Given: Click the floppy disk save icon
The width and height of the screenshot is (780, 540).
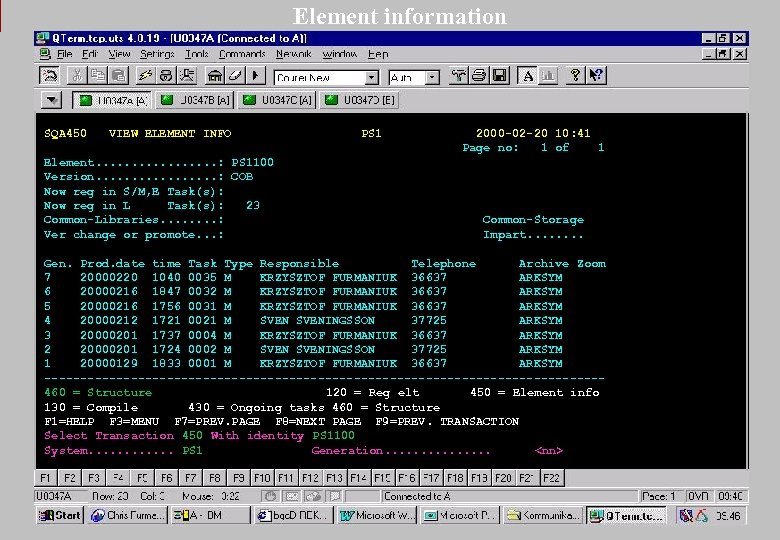Looking at the screenshot, I should pos(499,76).
